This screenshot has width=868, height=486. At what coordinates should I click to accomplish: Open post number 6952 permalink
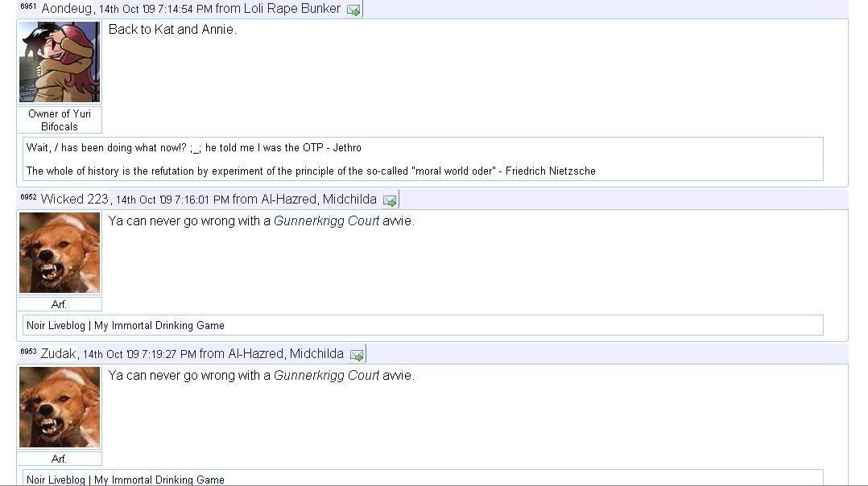point(28,197)
